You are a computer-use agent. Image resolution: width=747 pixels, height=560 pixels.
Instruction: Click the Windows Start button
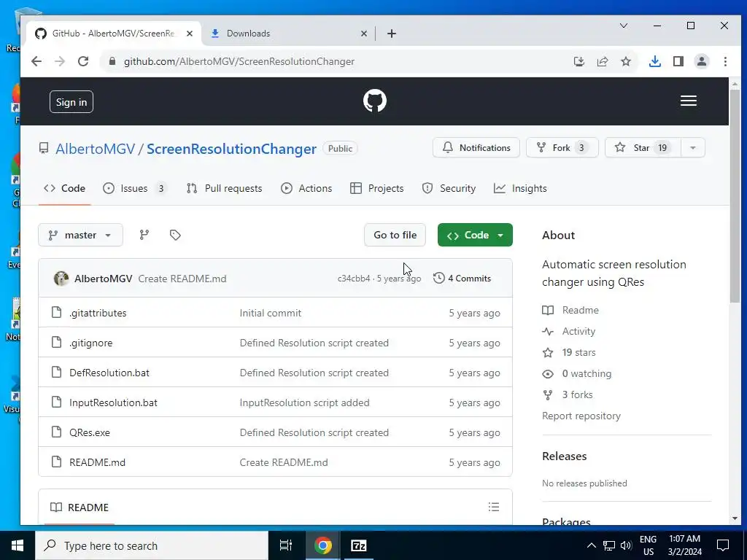click(x=18, y=545)
